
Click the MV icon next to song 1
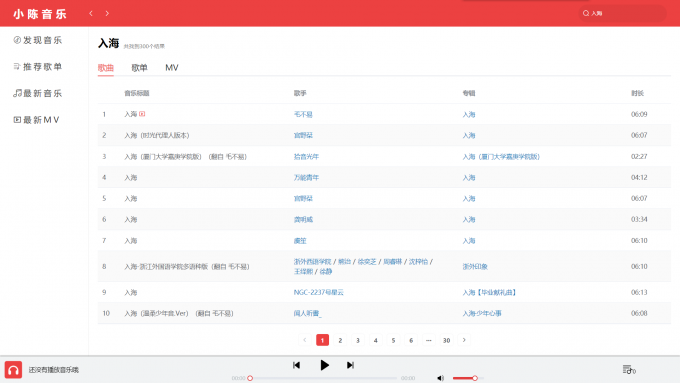[142, 114]
